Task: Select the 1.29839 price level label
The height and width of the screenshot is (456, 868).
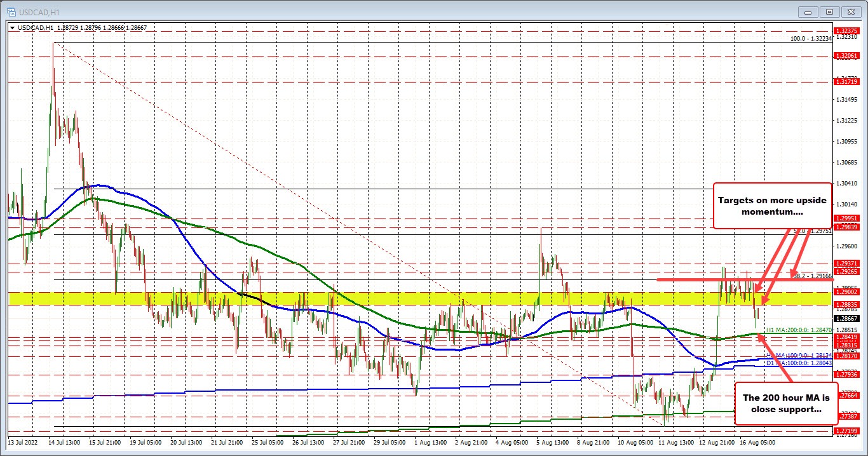Action: pyautogui.click(x=846, y=227)
